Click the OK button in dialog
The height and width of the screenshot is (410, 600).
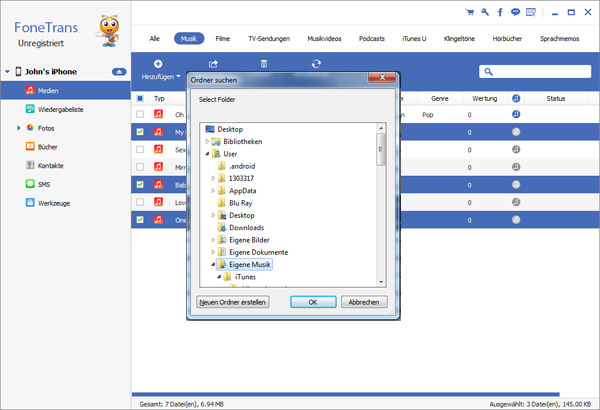coord(313,302)
